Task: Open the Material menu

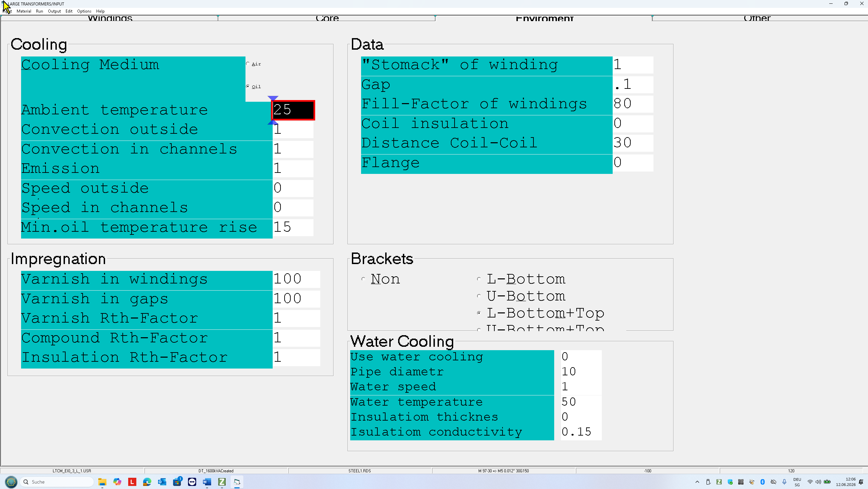Action: point(24,11)
